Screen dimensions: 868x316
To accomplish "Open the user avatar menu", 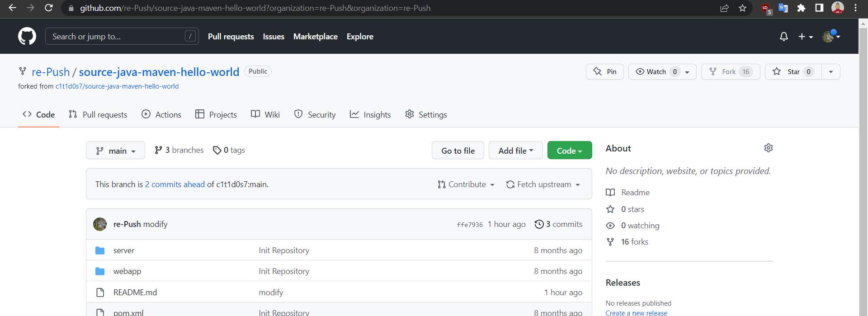I will point(831,36).
